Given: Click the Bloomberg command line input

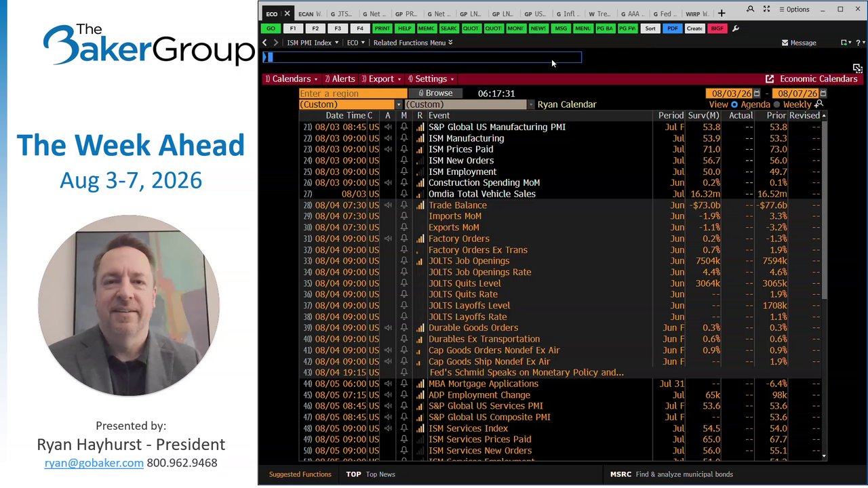Looking at the screenshot, I should (x=422, y=58).
